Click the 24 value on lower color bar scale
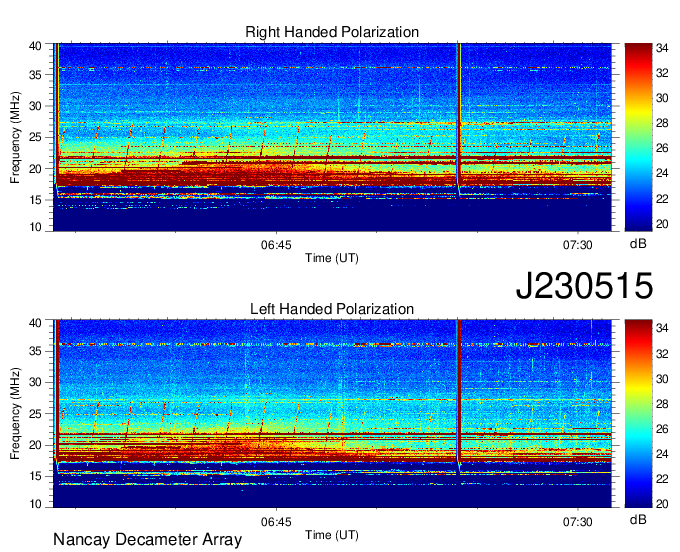The image size is (680, 552). click(x=662, y=454)
